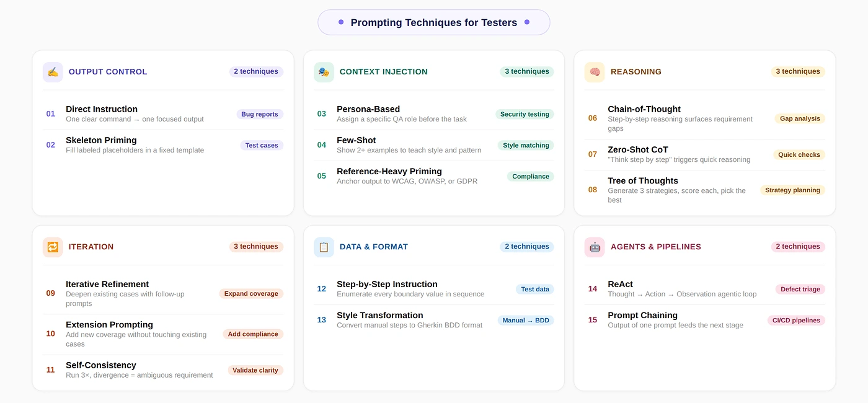The width and height of the screenshot is (868, 403).
Task: Click the right purple dot in the title banner
Action: tap(526, 22)
